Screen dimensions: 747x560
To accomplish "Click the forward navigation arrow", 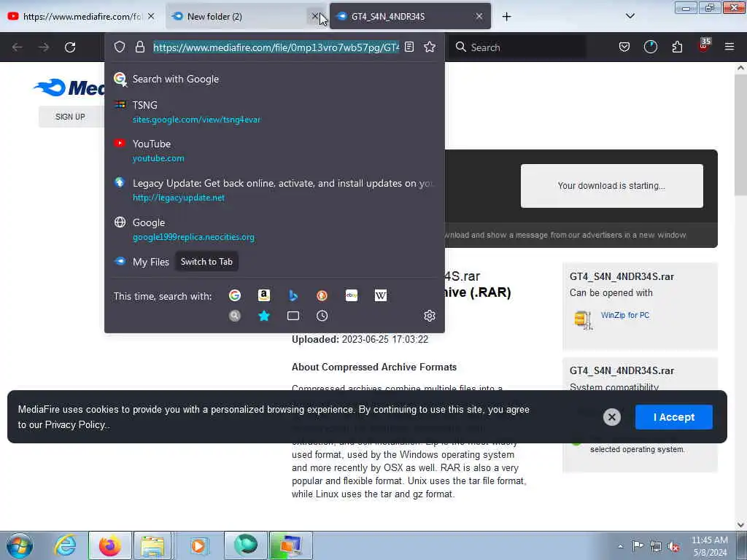I will (x=43, y=47).
